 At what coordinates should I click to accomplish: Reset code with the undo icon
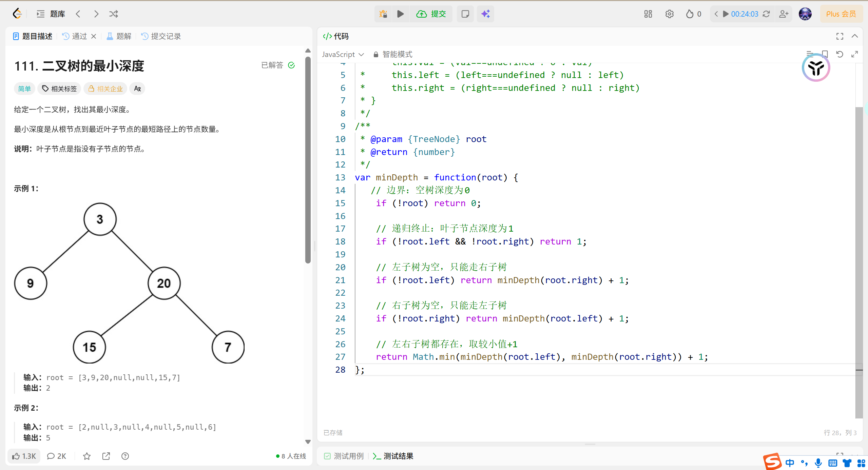(840, 54)
